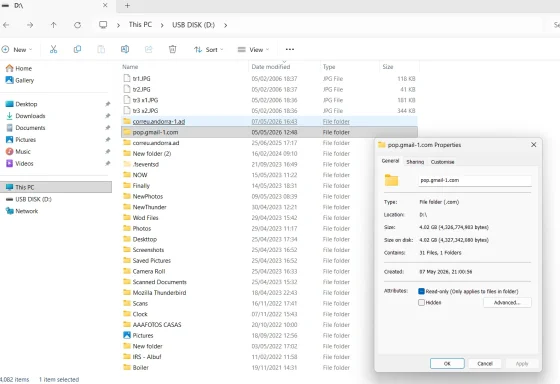Click the Share icon in toolbar
This screenshot has width=560, height=384.
[x=149, y=49]
